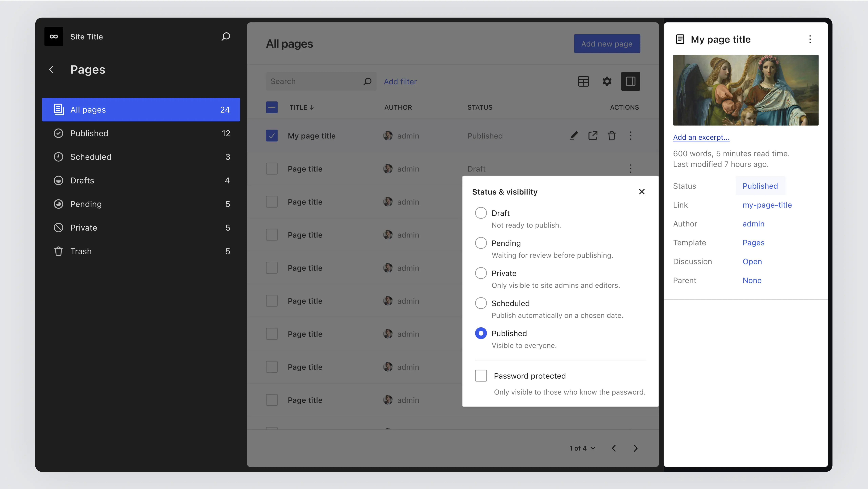Close the Status & visibility popover
The height and width of the screenshot is (489, 868).
[x=642, y=192]
